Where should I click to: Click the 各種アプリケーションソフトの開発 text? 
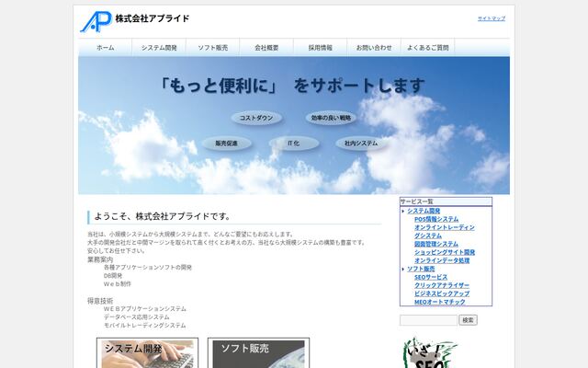(x=148, y=268)
